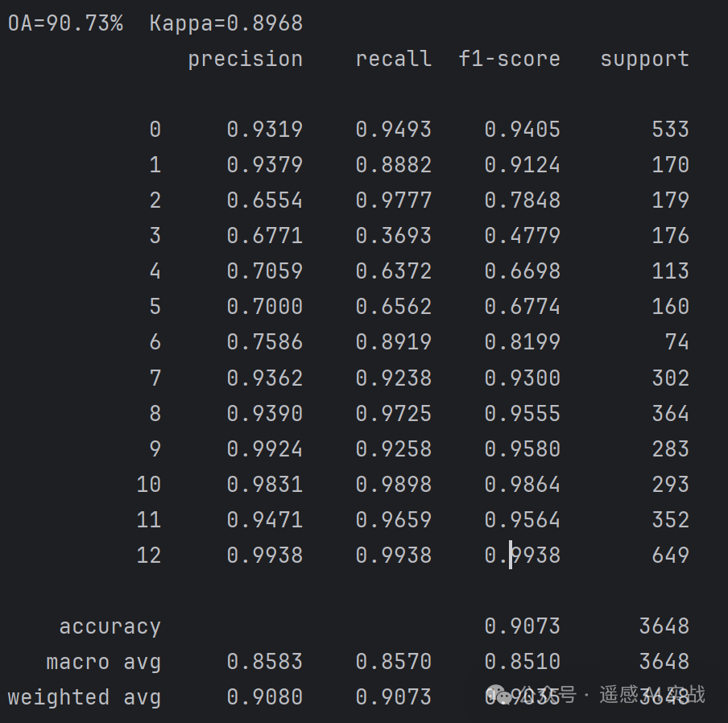
Task: Click class 12 support value 649
Action: pyautogui.click(x=671, y=556)
